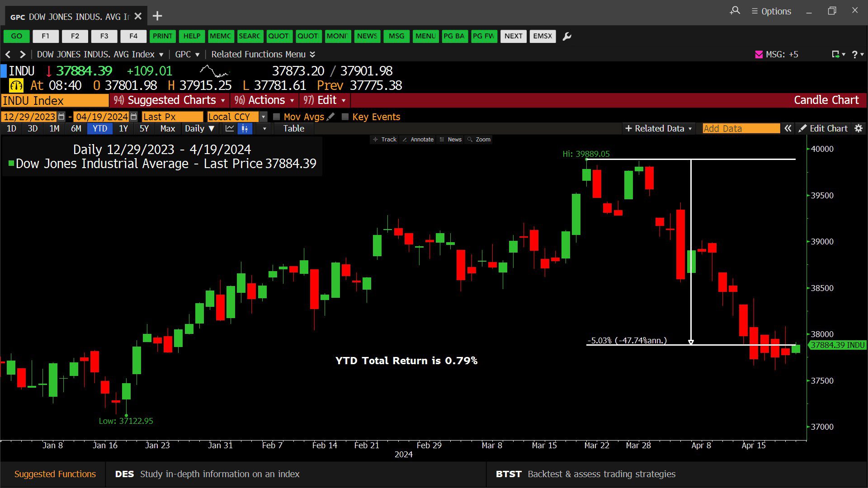
Task: Select the 1D time range
Action: tap(12, 128)
